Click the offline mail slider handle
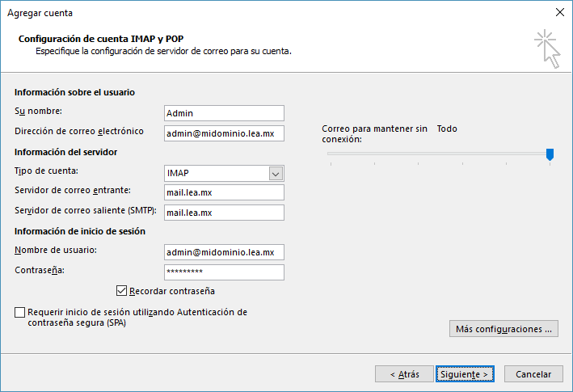The width and height of the screenshot is (573, 392). pos(550,154)
